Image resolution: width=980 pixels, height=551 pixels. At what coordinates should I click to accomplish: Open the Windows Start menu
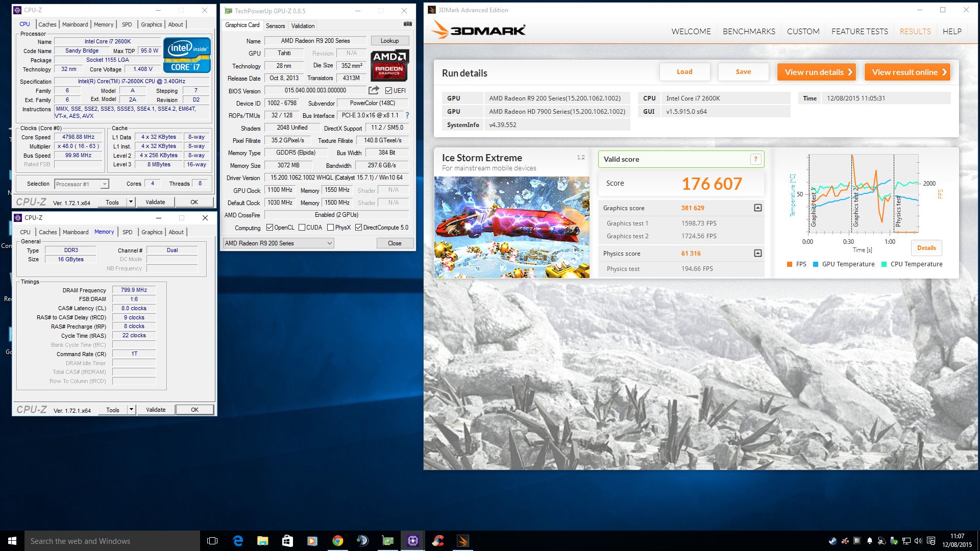pos(12,541)
